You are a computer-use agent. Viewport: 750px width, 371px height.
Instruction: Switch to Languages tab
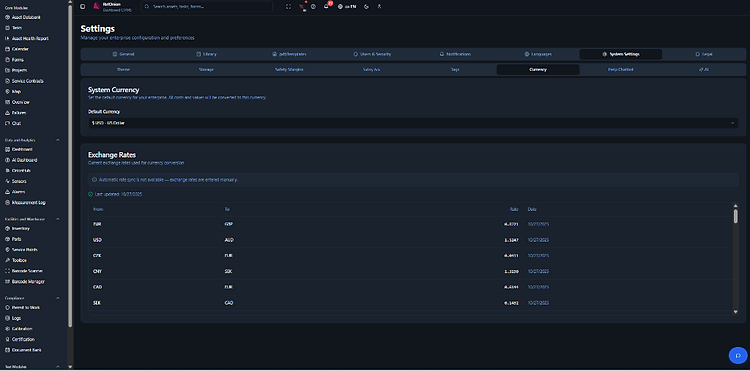[x=538, y=54]
